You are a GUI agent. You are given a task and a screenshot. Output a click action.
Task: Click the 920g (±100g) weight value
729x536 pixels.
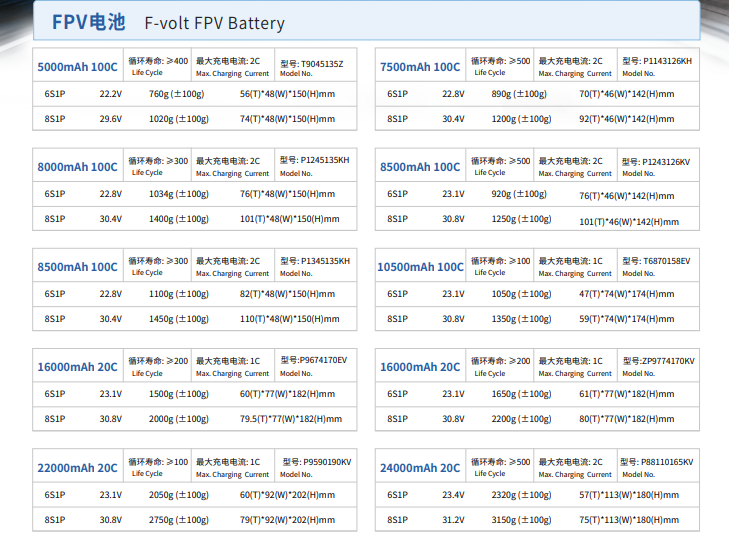519,194
